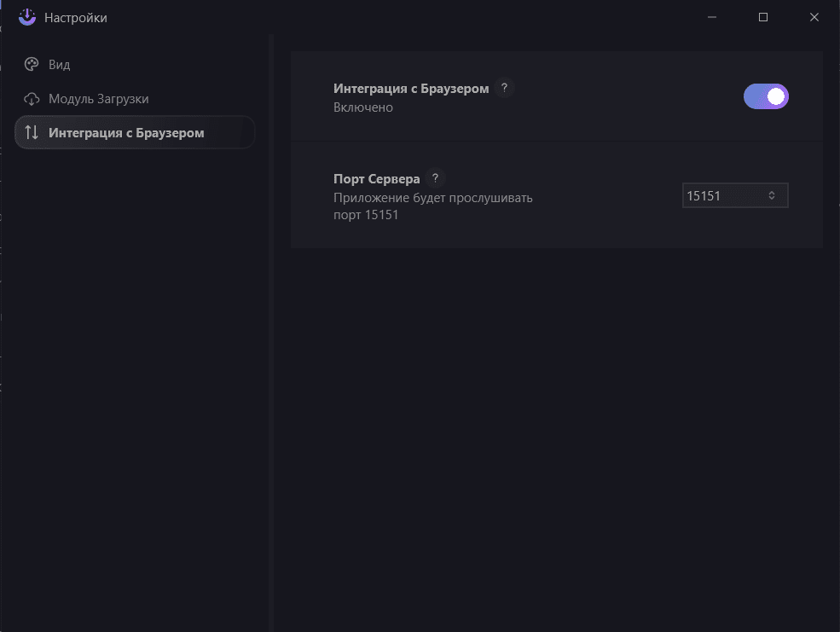
Task: Close the Настройки window
Action: pos(814,17)
